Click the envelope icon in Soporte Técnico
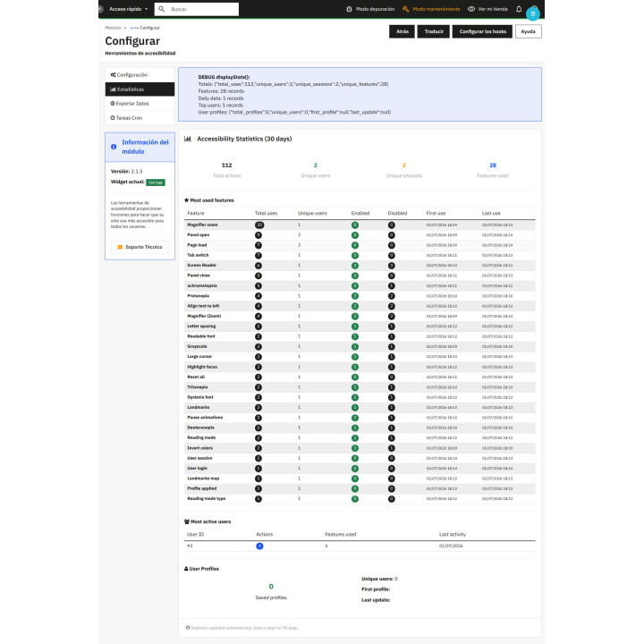Viewport: 644px width, 644px height. [120, 247]
